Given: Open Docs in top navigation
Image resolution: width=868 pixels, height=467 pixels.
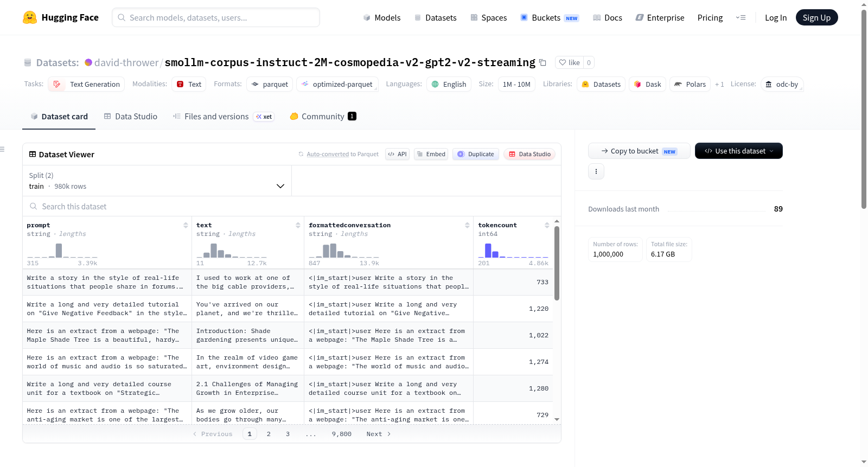Looking at the screenshot, I should (608, 17).
